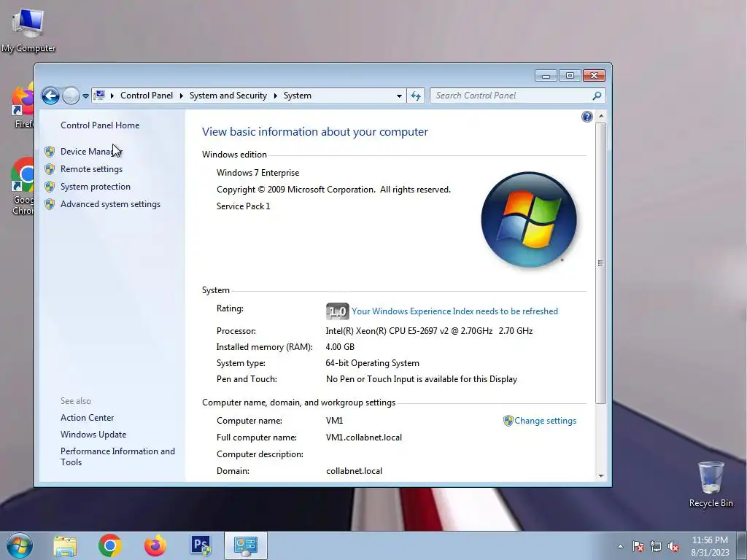Open Action Center under See also

click(x=88, y=418)
